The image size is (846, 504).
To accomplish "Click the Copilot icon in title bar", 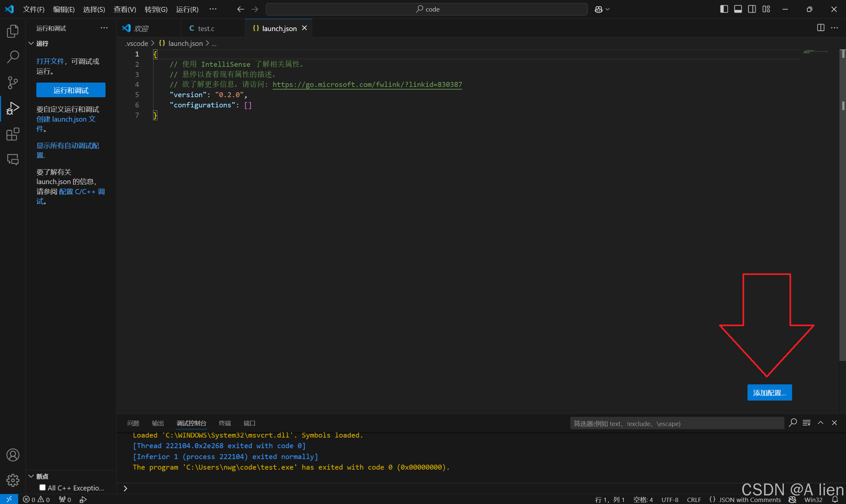I will [598, 10].
